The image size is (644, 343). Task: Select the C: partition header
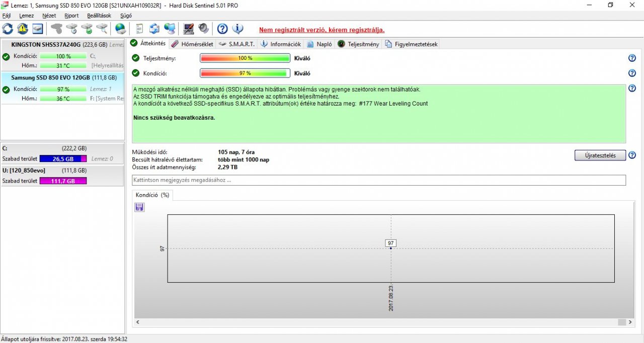click(62, 148)
